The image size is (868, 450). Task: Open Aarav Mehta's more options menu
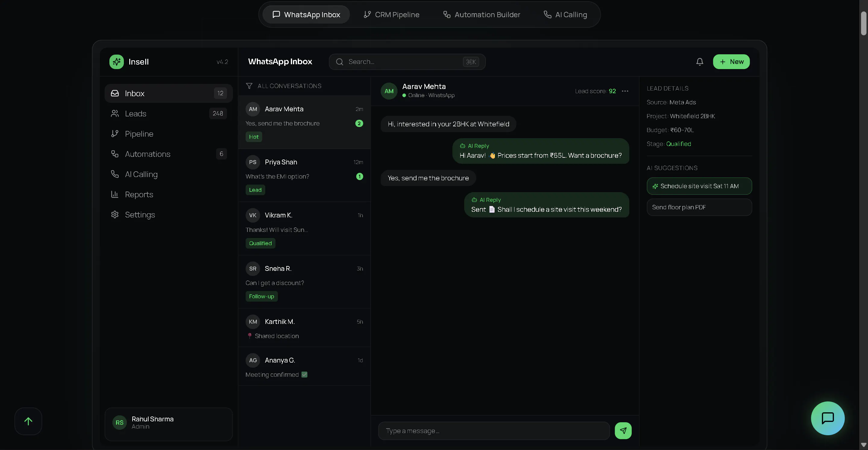point(625,91)
